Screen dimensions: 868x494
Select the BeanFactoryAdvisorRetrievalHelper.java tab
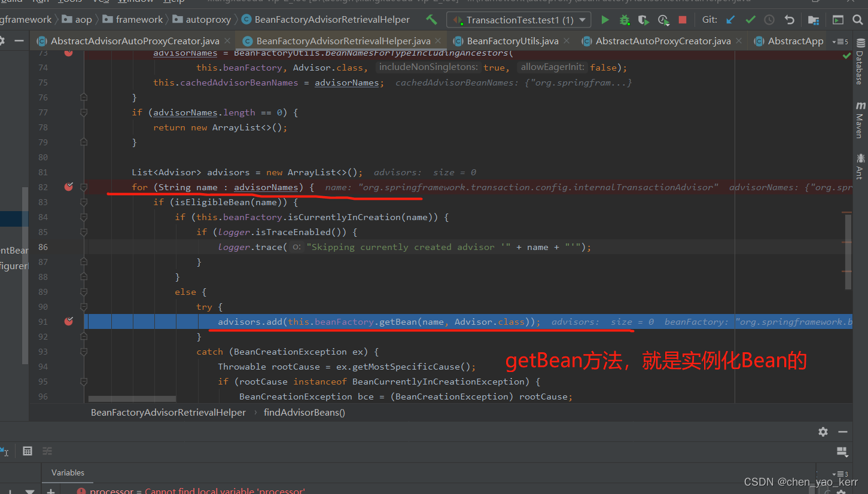[x=343, y=41]
